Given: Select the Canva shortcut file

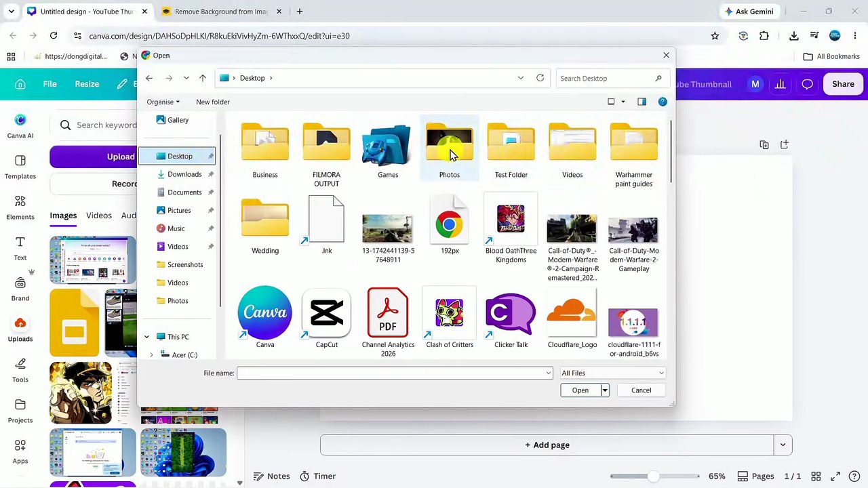Looking at the screenshot, I should tap(265, 317).
